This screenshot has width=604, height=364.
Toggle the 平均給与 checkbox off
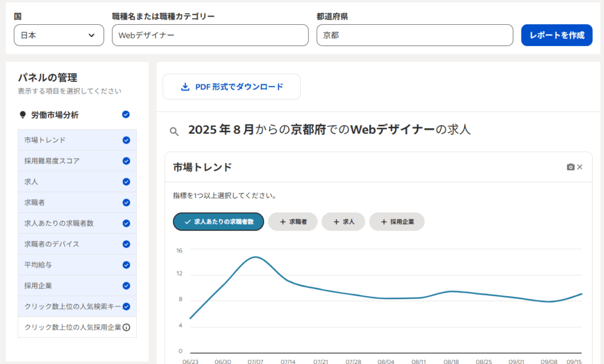click(126, 265)
